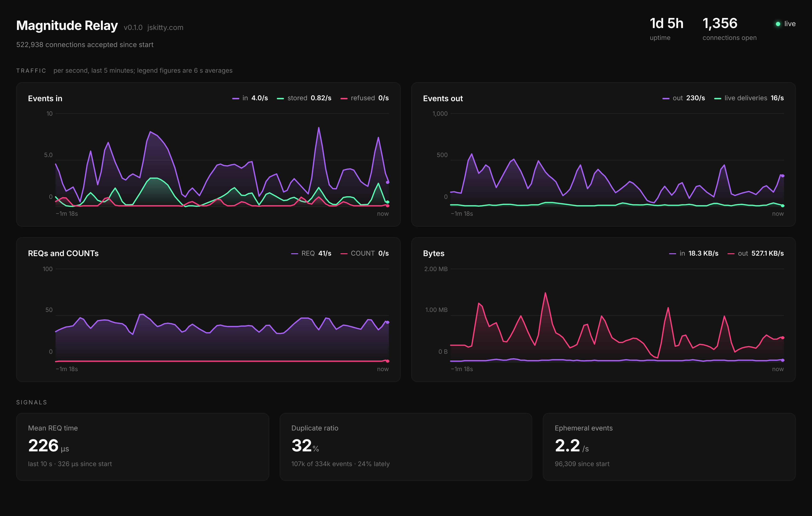Click the 1d 5h uptime value

(x=666, y=23)
